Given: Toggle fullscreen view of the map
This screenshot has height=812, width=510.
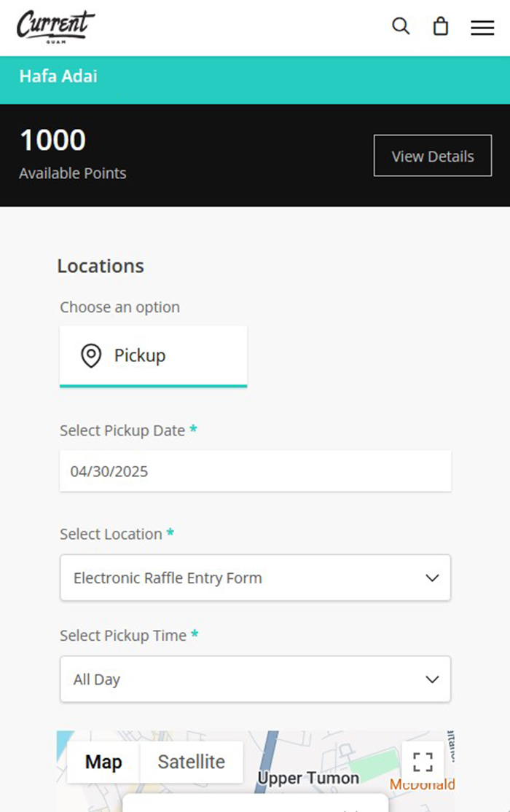Looking at the screenshot, I should [423, 762].
